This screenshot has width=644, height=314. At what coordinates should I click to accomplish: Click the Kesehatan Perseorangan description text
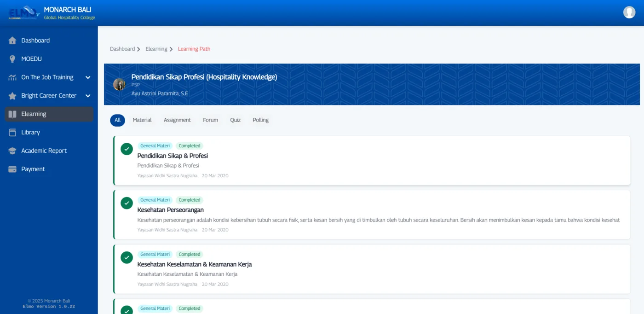[x=379, y=220]
